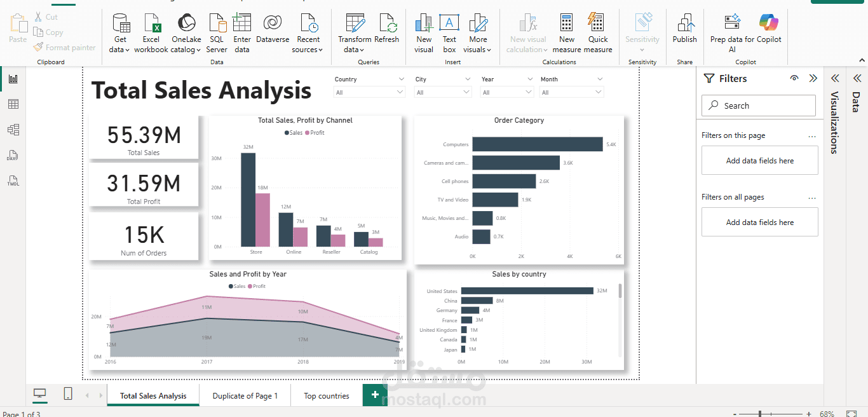Import from Excel workbook
This screenshot has height=417, width=868.
(x=151, y=33)
